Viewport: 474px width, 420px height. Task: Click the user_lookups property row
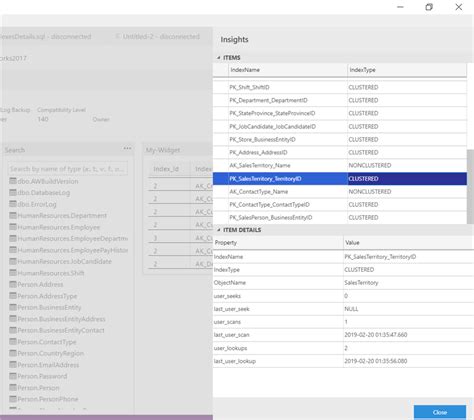(x=343, y=348)
